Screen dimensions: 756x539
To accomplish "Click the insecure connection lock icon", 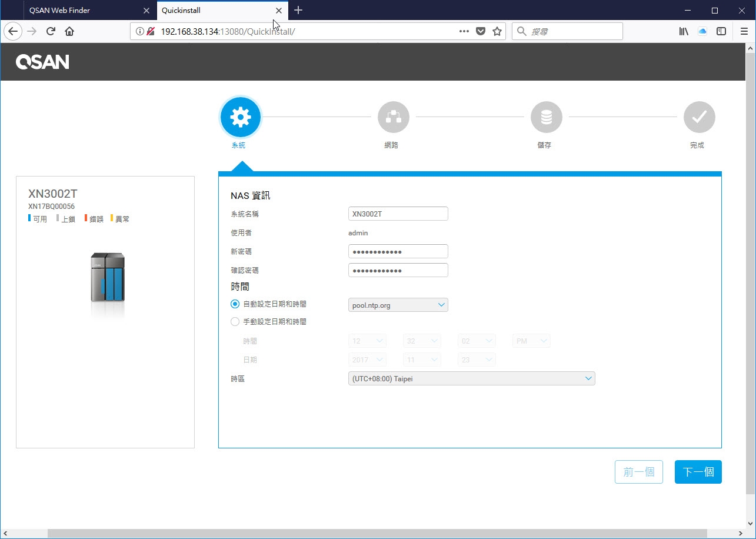I will coord(151,31).
